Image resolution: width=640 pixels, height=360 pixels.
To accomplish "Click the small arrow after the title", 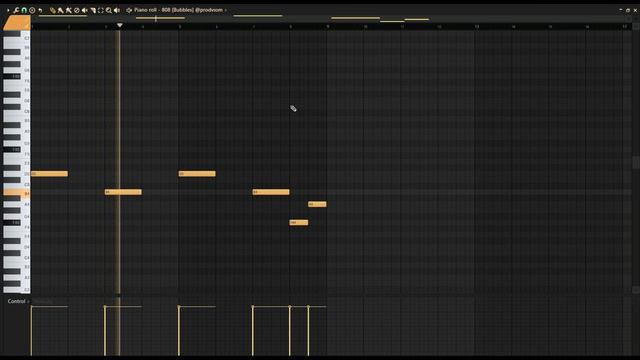I will click(x=226, y=10).
